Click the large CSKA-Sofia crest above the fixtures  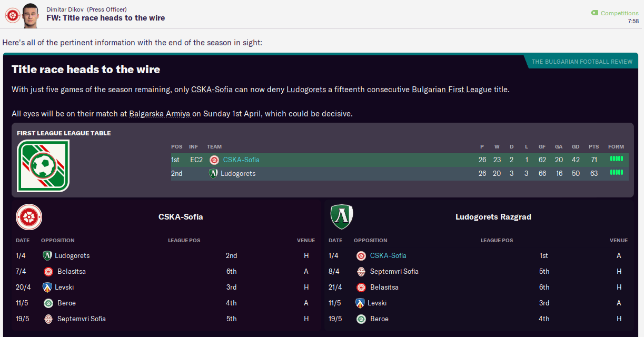[29, 217]
